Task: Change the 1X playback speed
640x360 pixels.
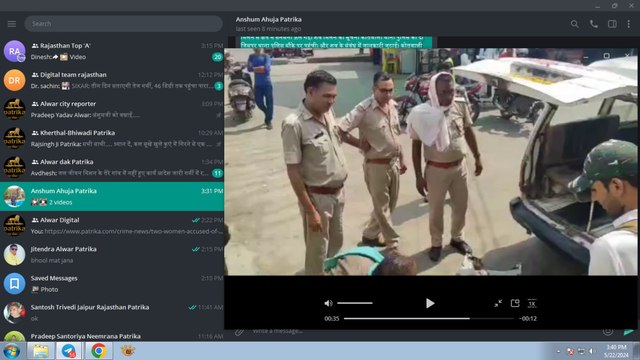Action: click(532, 303)
